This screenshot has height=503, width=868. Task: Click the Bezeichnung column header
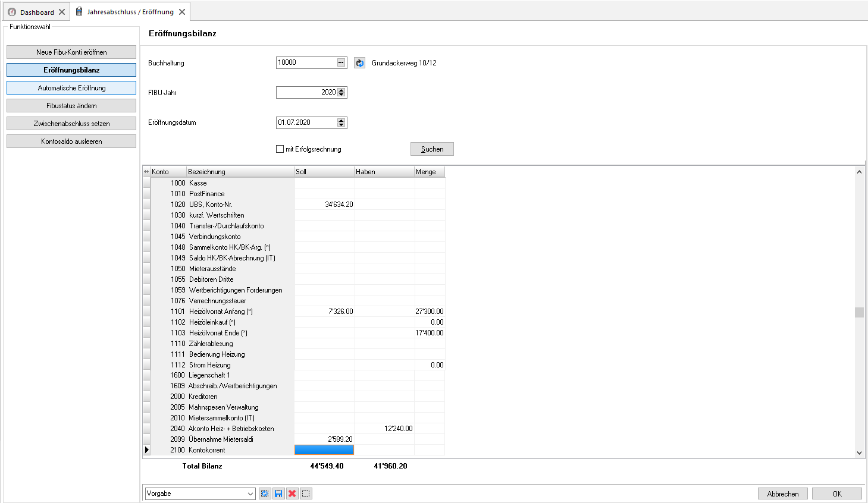[x=240, y=172]
